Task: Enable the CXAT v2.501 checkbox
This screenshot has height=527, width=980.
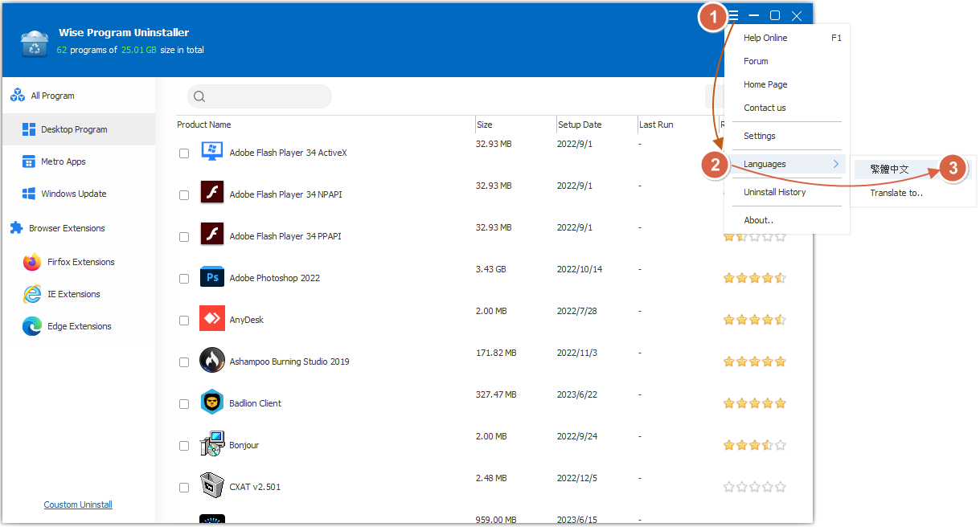Action: coord(184,487)
